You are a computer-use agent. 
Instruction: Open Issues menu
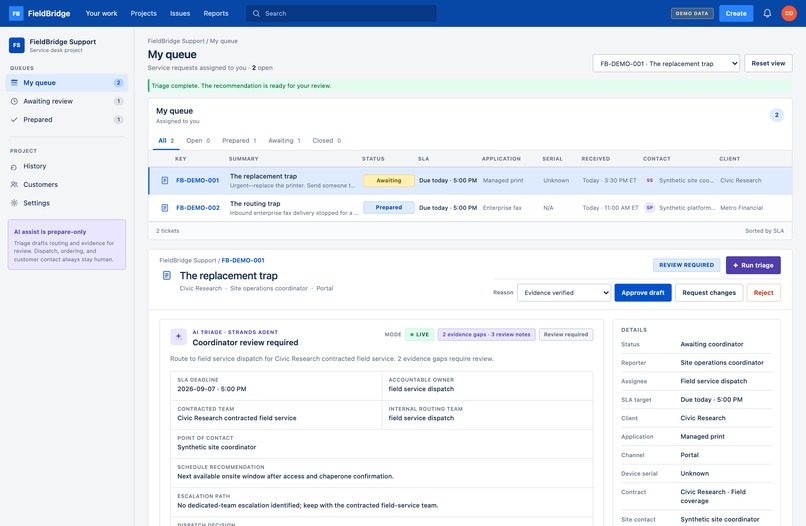coord(180,13)
